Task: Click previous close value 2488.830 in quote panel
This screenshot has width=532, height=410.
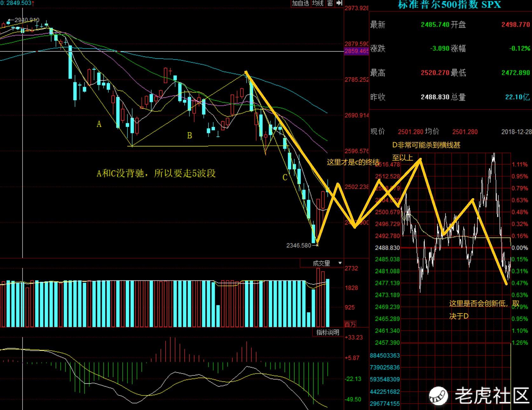Action: coord(435,97)
